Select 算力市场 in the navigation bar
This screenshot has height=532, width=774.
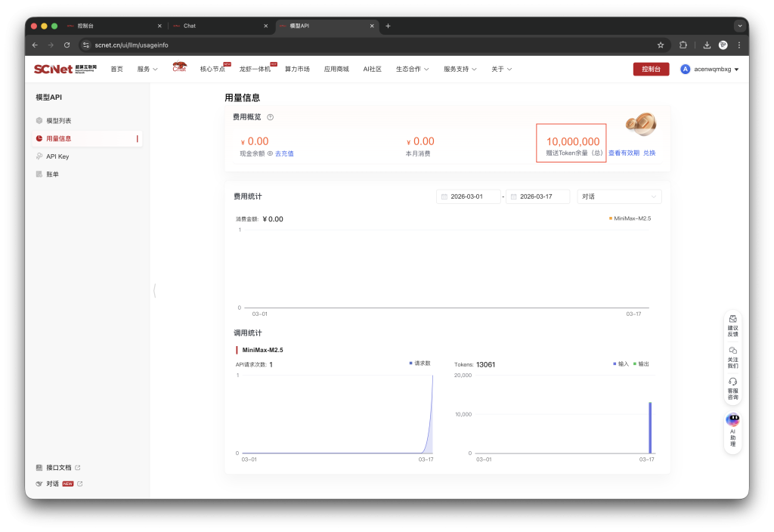pyautogui.click(x=298, y=68)
